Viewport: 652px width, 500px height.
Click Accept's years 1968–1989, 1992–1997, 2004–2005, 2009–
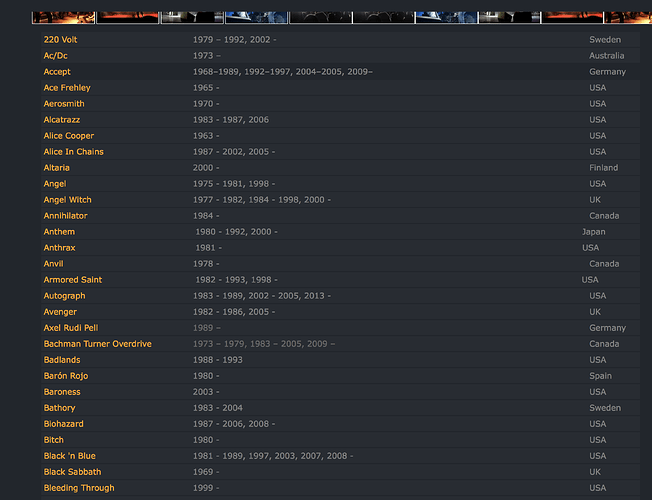pyautogui.click(x=282, y=72)
